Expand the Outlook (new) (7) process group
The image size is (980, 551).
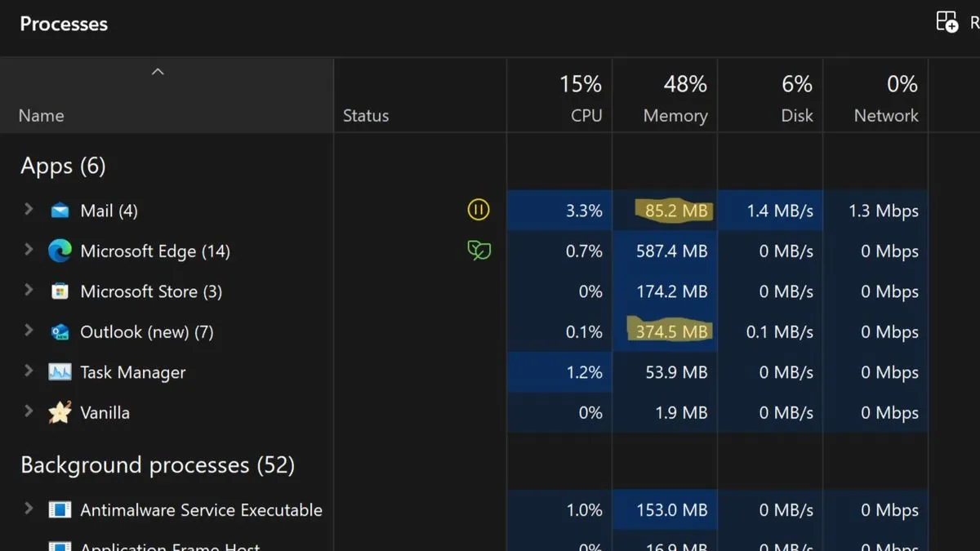pyautogui.click(x=28, y=332)
